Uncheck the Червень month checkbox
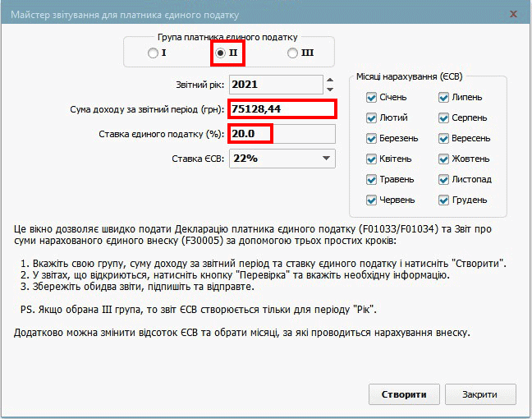This screenshot has width=532, height=419. point(372,200)
